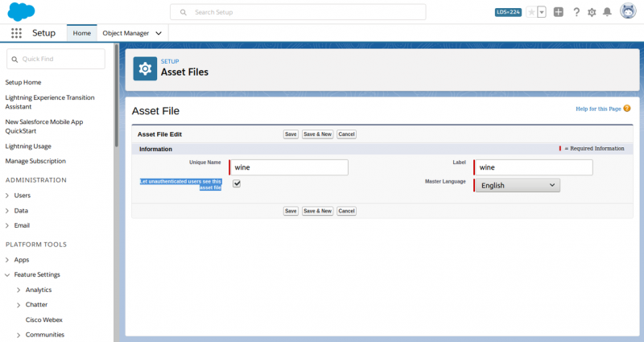Screen dimensions: 644x342
Task: Open the Master Language dropdown
Action: tap(518, 185)
